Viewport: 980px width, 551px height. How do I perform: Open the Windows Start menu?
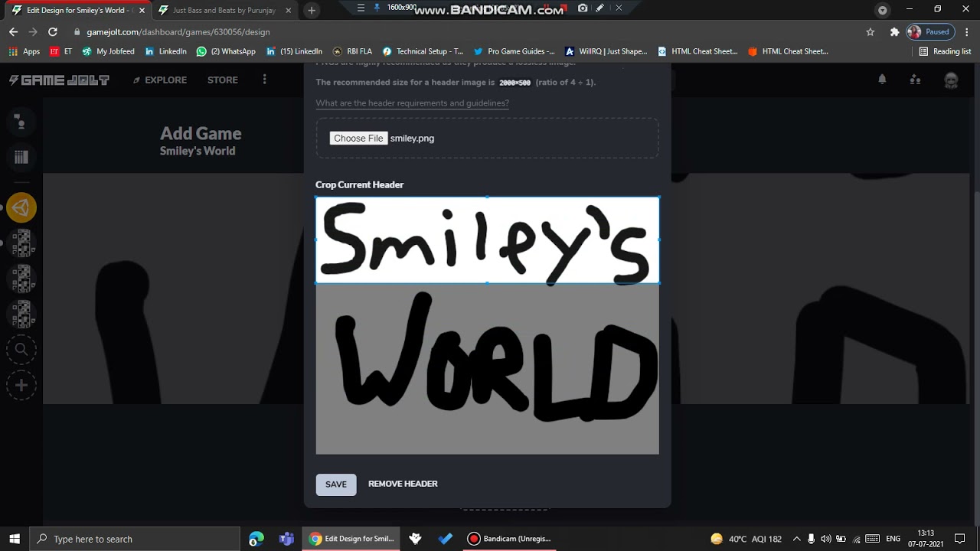click(x=14, y=539)
